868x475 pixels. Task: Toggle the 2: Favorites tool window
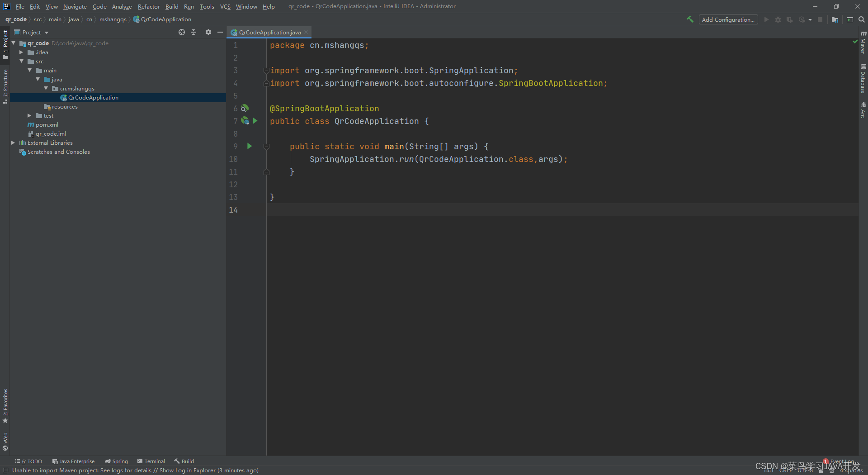[5, 407]
